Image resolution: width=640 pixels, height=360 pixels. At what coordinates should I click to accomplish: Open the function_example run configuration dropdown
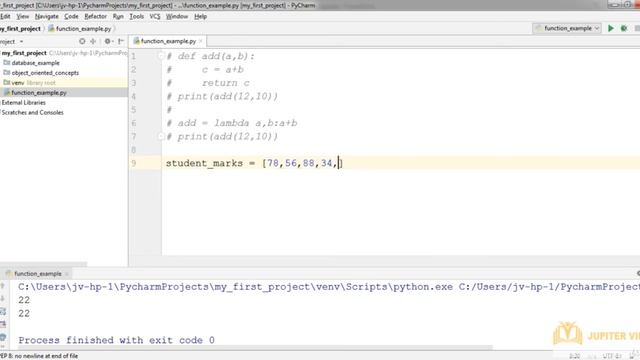tap(567, 28)
